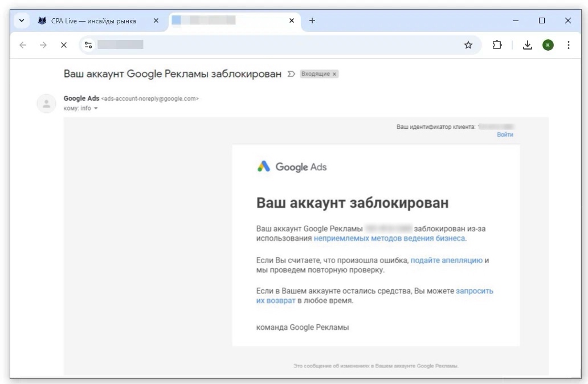This screenshot has width=588, height=384.
Task: Open a new browser tab
Action: click(x=312, y=21)
